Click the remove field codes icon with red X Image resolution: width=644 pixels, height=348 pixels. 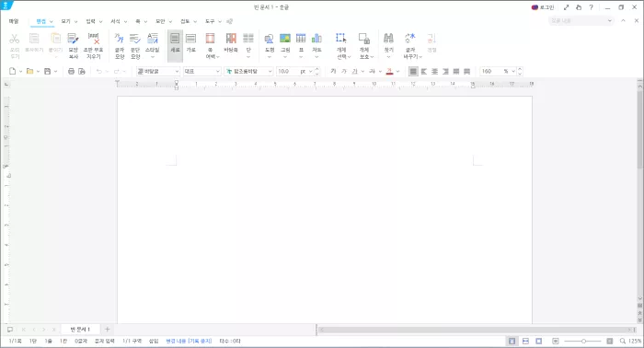(94, 39)
